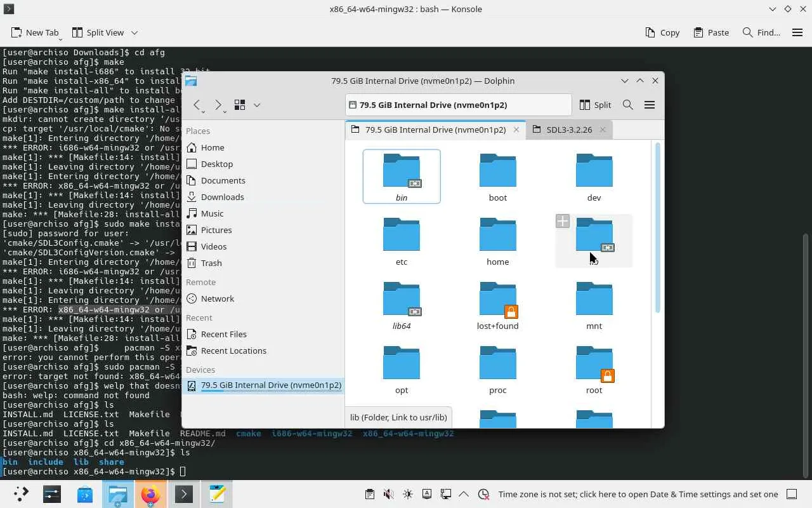Click the Dolphin location bar path

coord(459,105)
